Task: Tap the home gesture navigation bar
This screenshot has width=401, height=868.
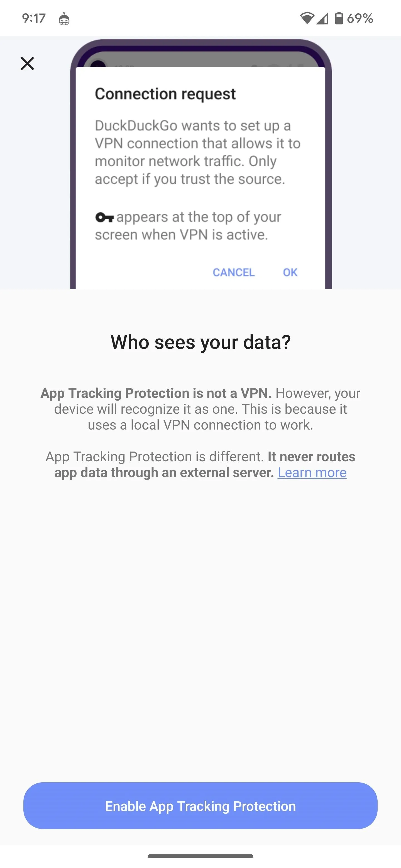Action: tap(200, 856)
